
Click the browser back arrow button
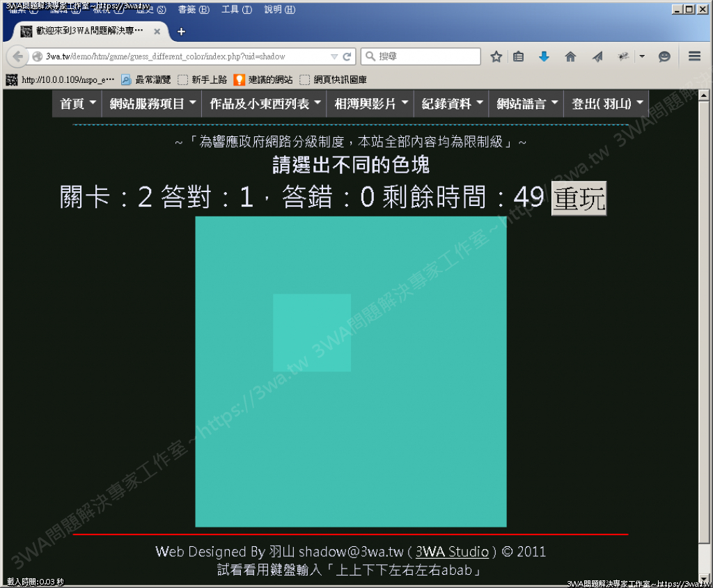click(17, 56)
